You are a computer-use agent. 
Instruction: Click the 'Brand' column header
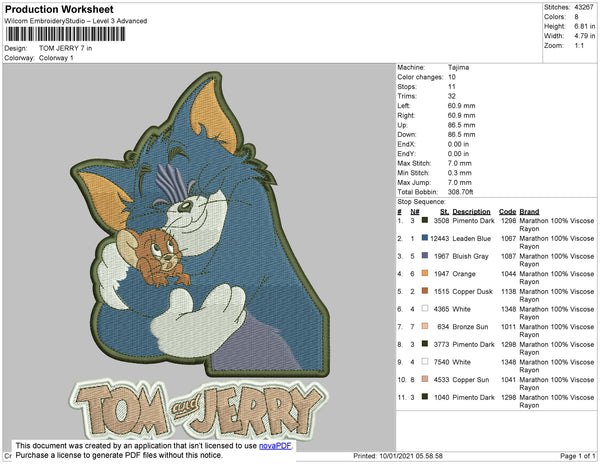coord(529,212)
